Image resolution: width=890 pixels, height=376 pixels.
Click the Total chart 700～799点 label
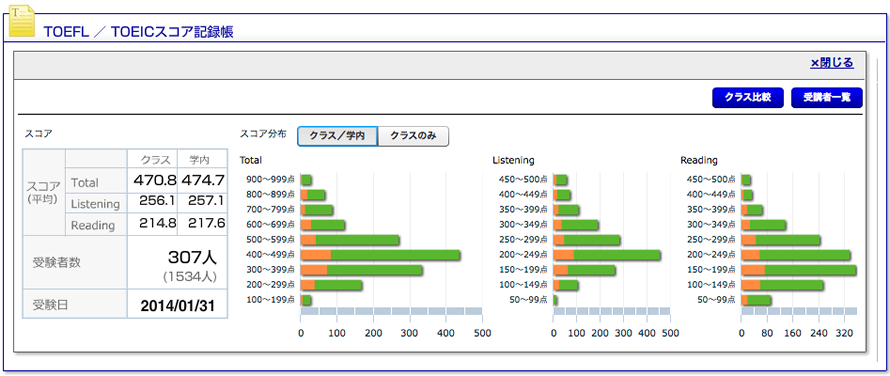coord(270,210)
